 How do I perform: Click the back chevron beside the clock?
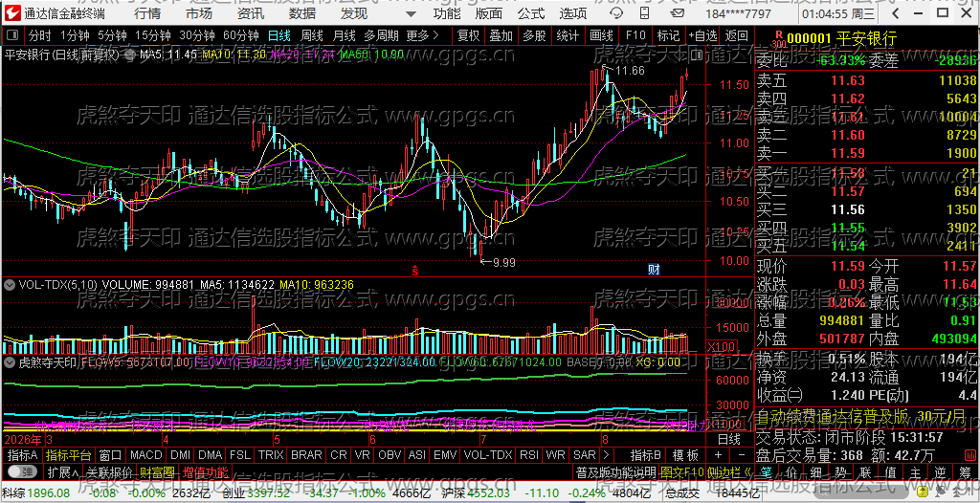[896, 13]
